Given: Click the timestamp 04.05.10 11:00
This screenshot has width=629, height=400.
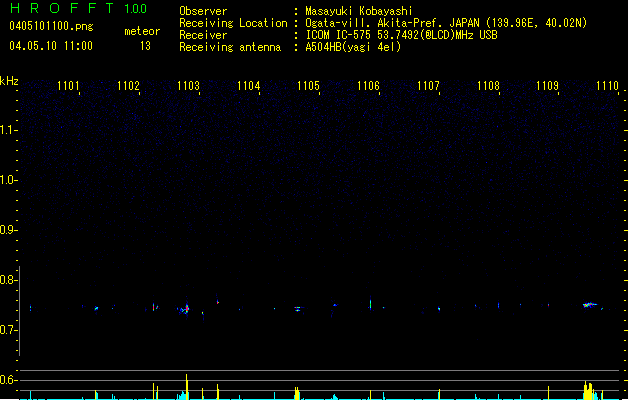Looking at the screenshot, I should click(51, 46).
